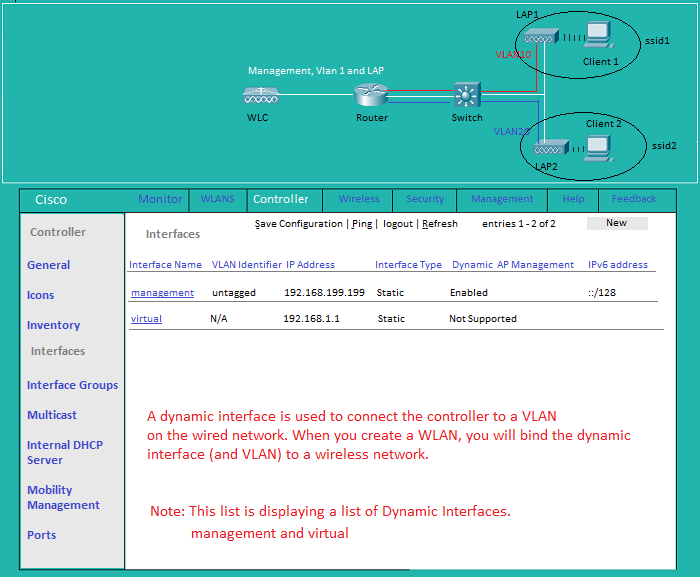Click the Management, Vlan 1 and LAP label
This screenshot has height=577, width=700.
(x=316, y=71)
